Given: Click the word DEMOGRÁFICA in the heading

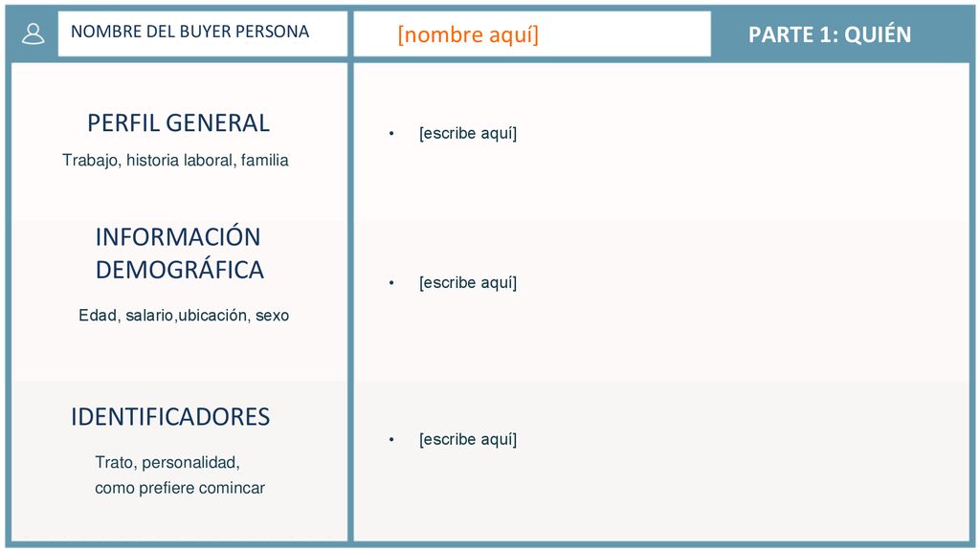Looking at the screenshot, I should [x=180, y=270].
